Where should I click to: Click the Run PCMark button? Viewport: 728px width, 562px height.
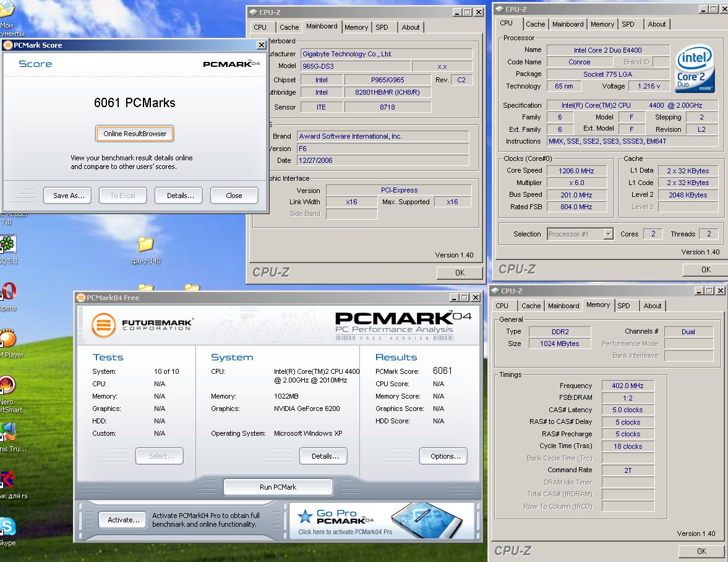pyautogui.click(x=278, y=487)
